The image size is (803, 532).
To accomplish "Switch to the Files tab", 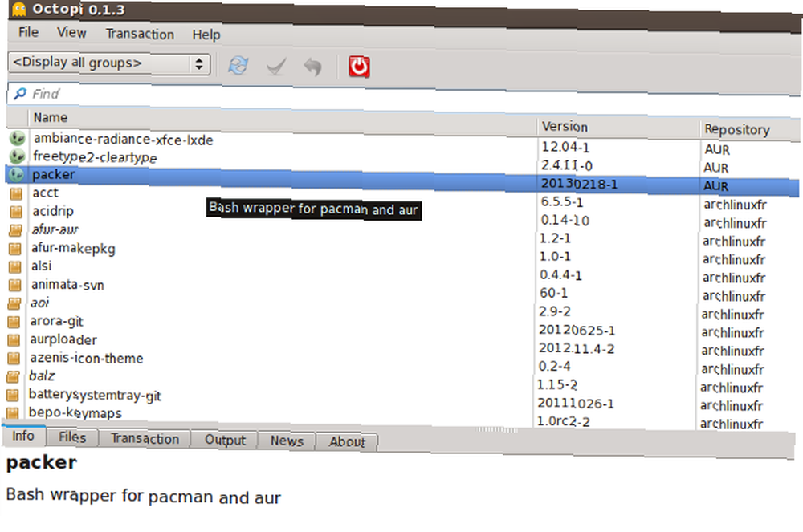I will click(x=72, y=437).
